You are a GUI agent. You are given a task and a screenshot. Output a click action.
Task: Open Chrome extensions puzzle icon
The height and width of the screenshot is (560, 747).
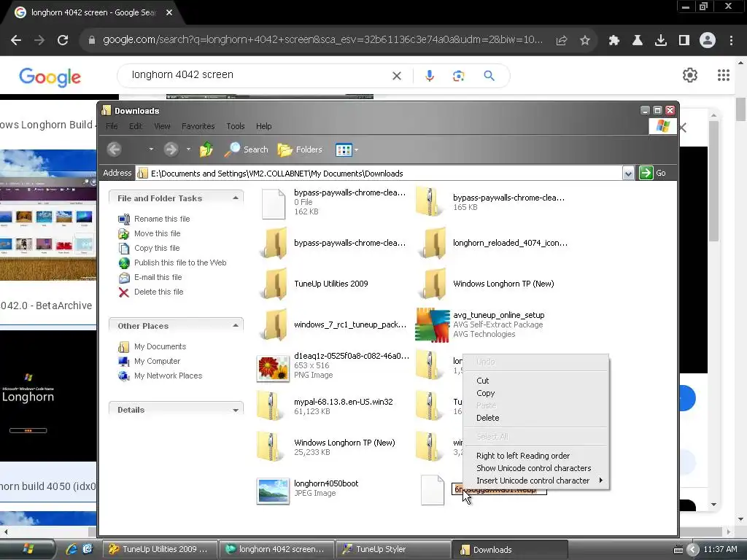pyautogui.click(x=614, y=41)
